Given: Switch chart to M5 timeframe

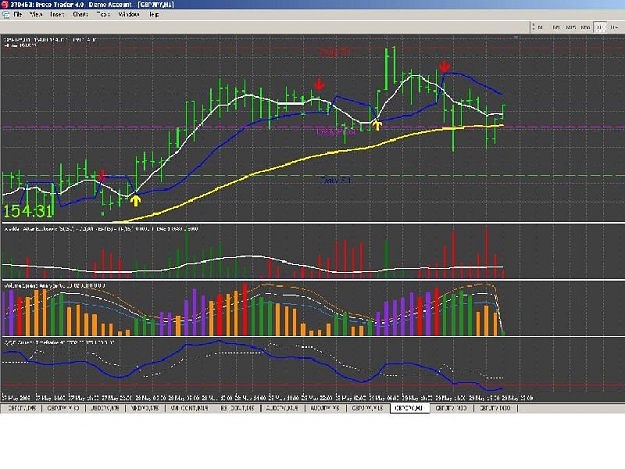Looking at the screenshot, I should [556, 27].
